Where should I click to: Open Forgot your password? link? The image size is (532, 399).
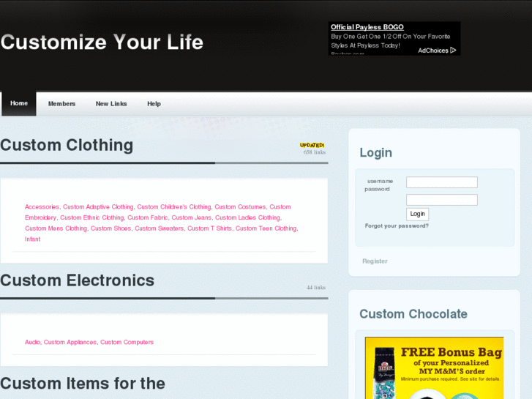point(397,225)
